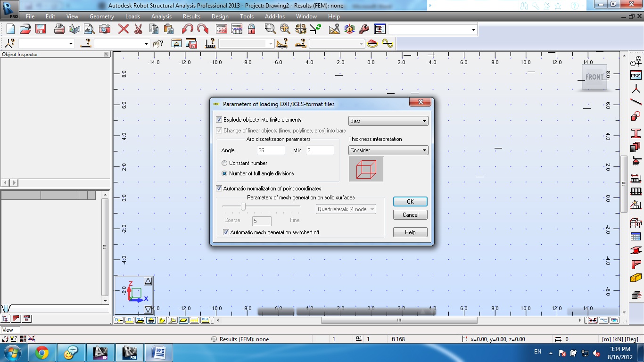The height and width of the screenshot is (362, 644).
Task: Open the Add-Ins menu
Action: 275,16
